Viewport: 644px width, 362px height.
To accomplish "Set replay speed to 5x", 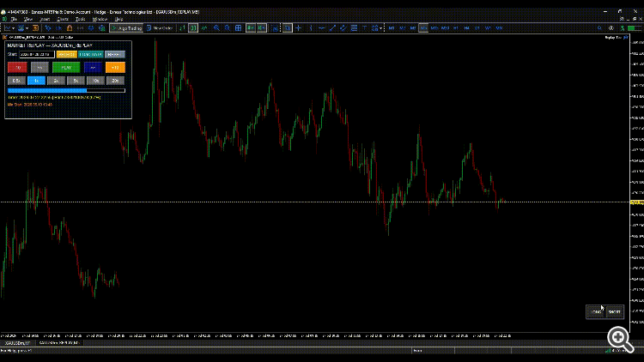I will (x=76, y=81).
